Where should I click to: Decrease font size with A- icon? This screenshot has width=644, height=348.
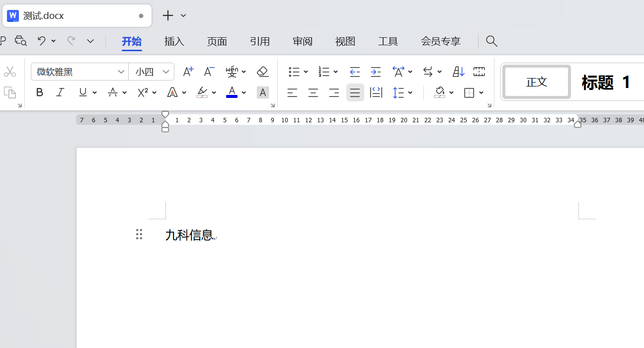pyautogui.click(x=209, y=72)
